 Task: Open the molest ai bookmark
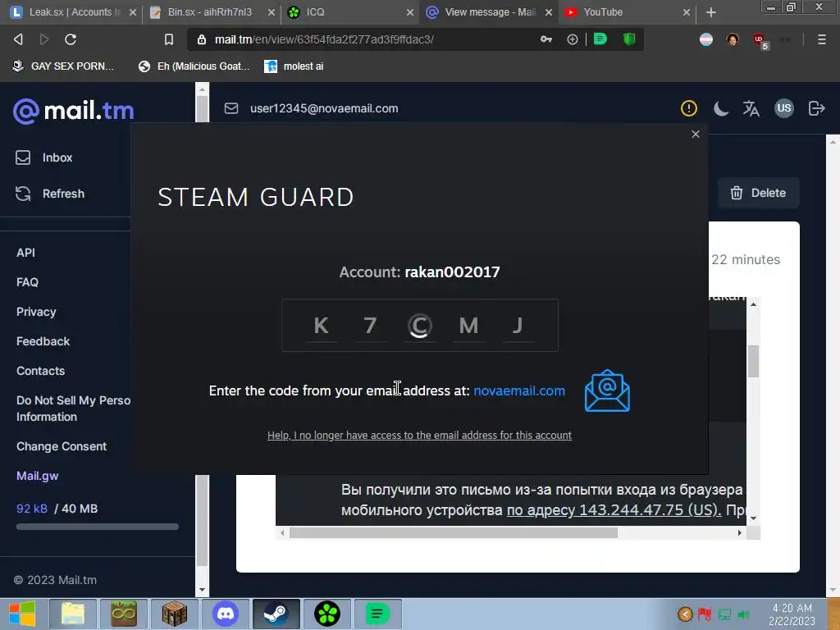coord(294,66)
